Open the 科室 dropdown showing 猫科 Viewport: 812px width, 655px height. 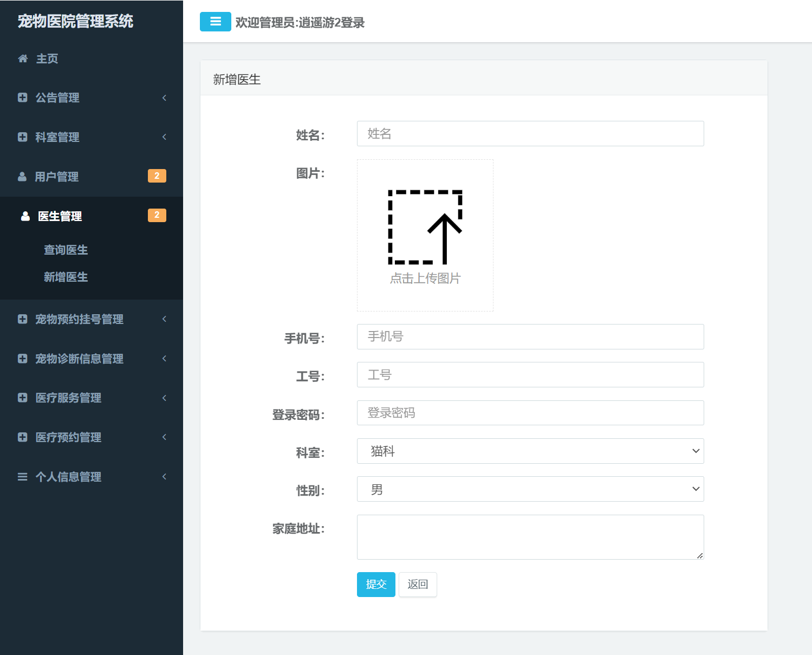pyautogui.click(x=530, y=451)
